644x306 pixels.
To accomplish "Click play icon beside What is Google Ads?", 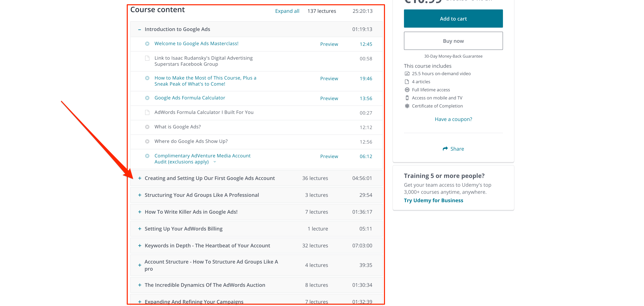I will pyautogui.click(x=147, y=127).
